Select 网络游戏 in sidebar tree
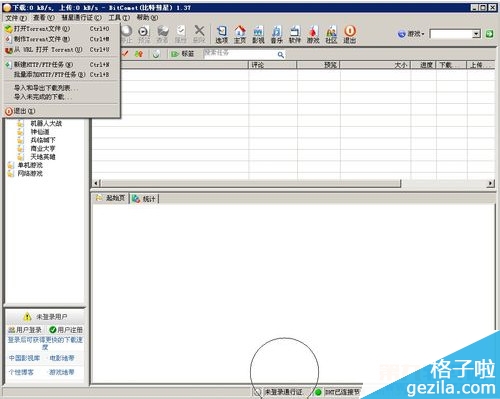The image size is (500, 399). coord(30,173)
